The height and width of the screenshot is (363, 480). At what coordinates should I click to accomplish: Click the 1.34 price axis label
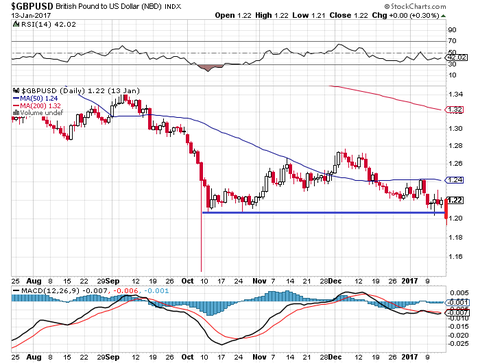[x=455, y=94]
